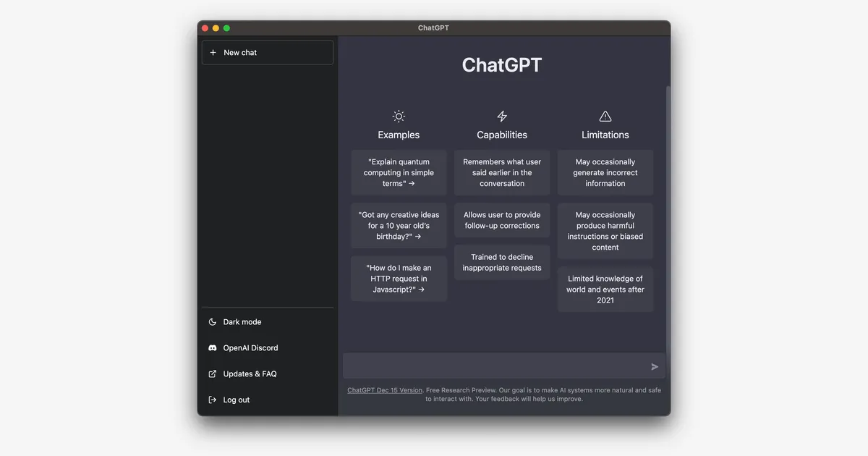Click the sun icon above Examples
This screenshot has height=456, width=868.
point(399,116)
